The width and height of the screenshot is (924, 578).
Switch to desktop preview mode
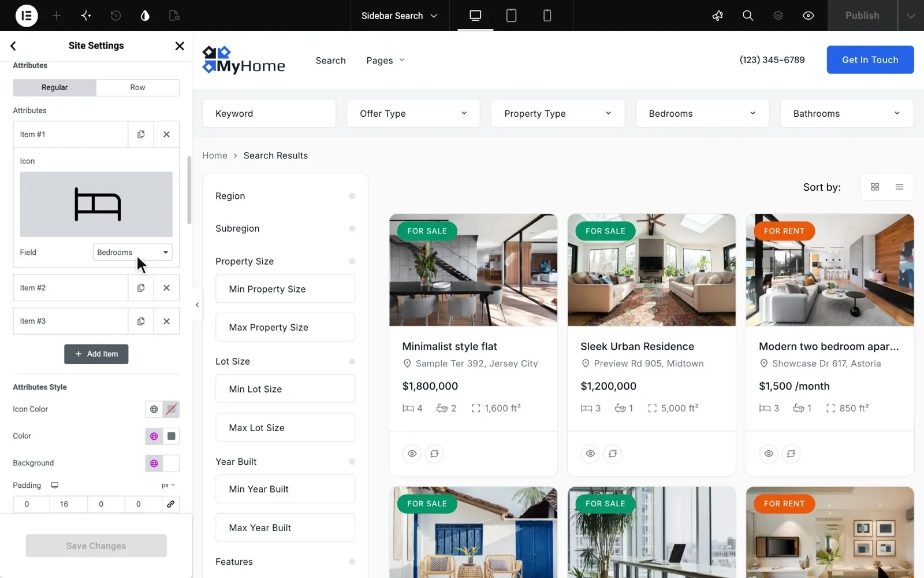point(475,16)
